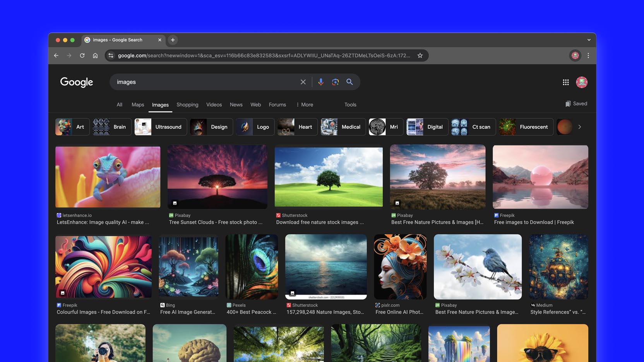
Task: Go back to the previous page
Action: pos(57,56)
